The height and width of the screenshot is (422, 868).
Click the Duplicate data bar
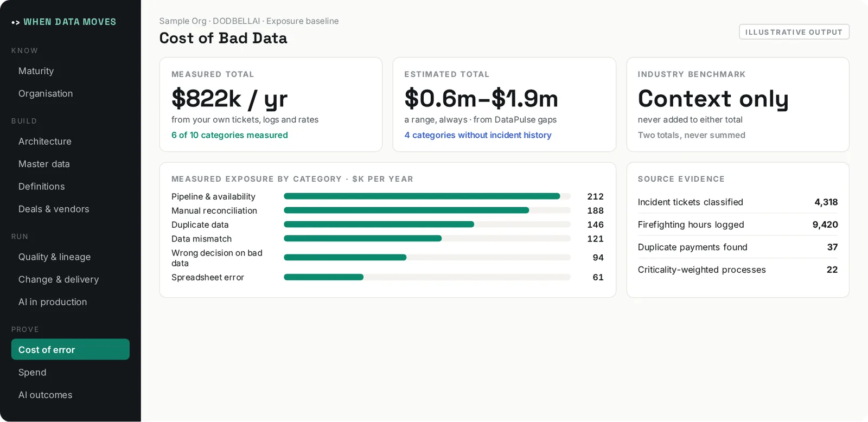[x=427, y=225]
